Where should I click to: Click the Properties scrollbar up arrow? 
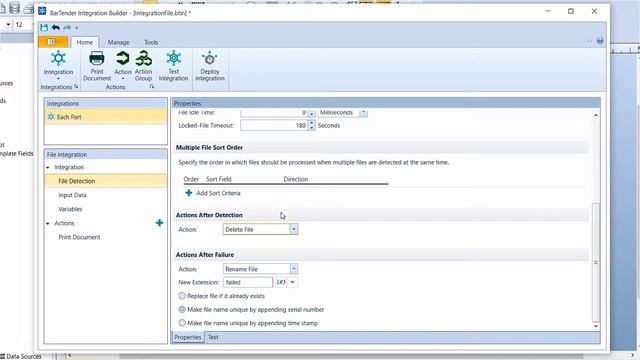tap(596, 115)
